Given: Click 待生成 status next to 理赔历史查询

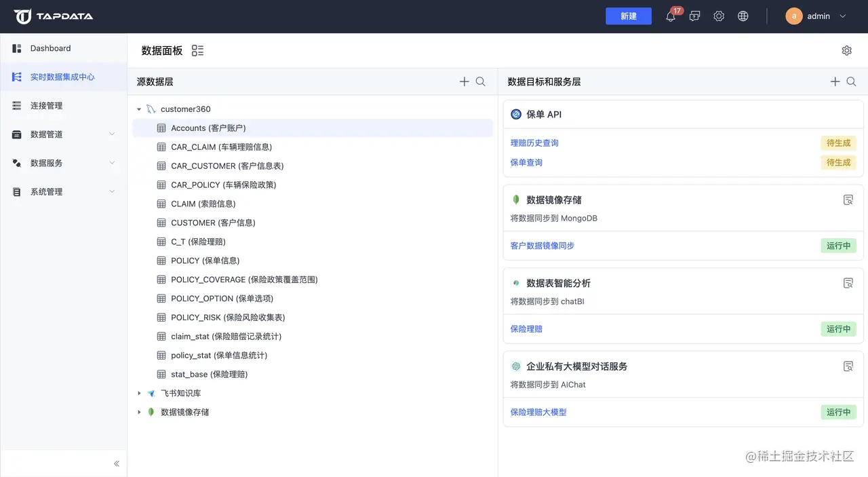Looking at the screenshot, I should tap(838, 143).
